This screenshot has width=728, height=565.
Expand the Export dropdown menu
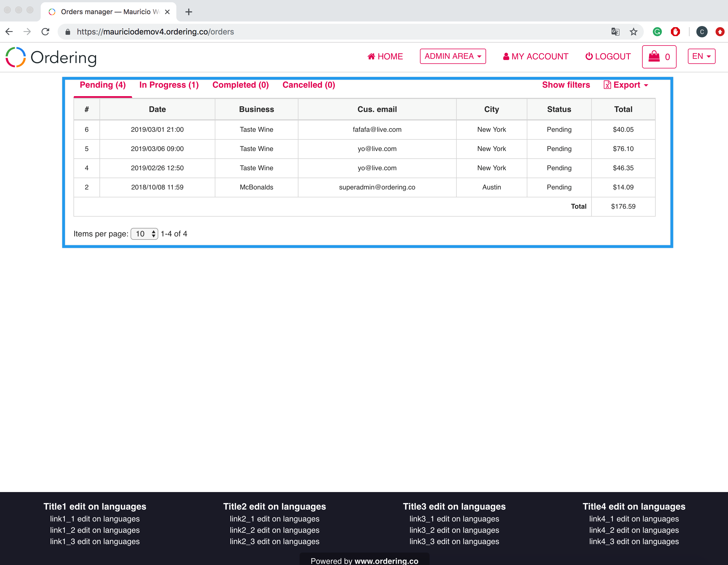pos(626,85)
